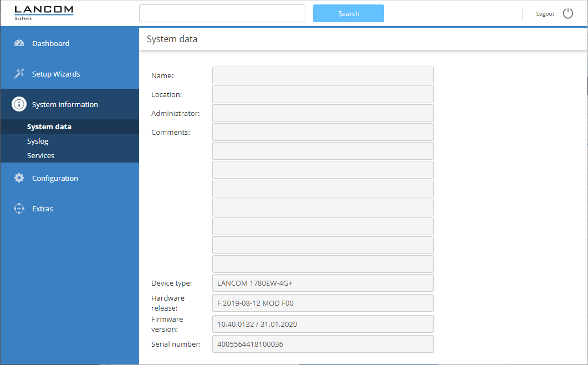This screenshot has width=588, height=365.
Task: Open the Services submenu entry
Action: click(41, 155)
